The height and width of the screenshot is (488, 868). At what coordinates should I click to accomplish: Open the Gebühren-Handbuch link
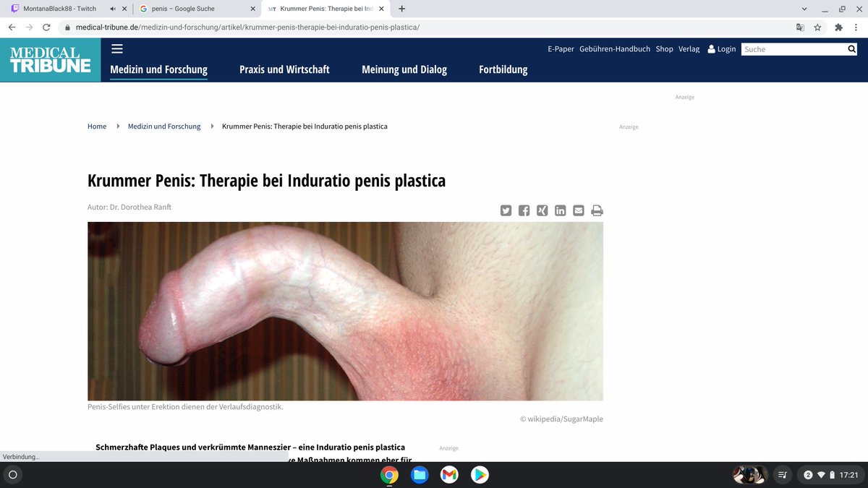point(615,49)
